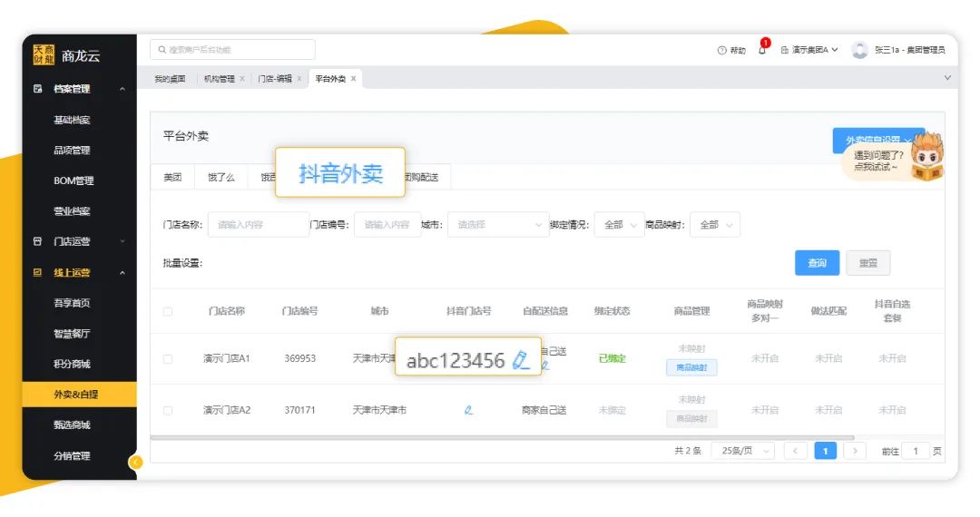Collapse the 线上运营 menu group
The image size is (980, 517).
pos(122,272)
